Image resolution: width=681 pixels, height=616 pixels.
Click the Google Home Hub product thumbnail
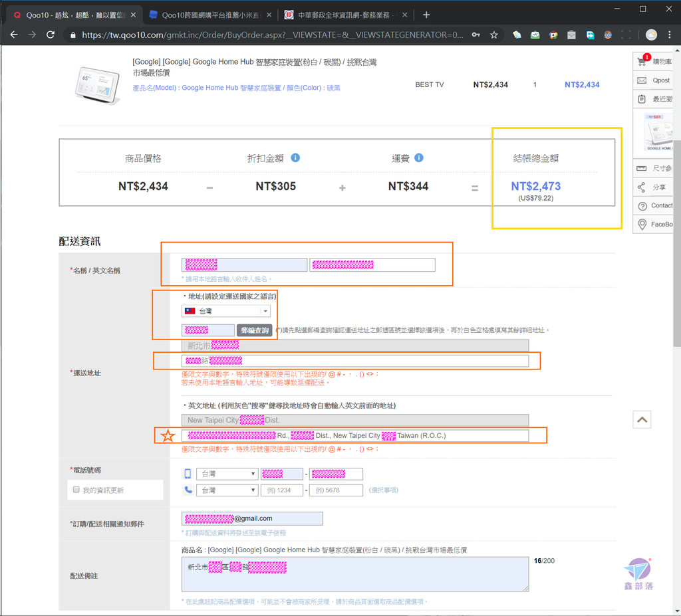pyautogui.click(x=97, y=85)
